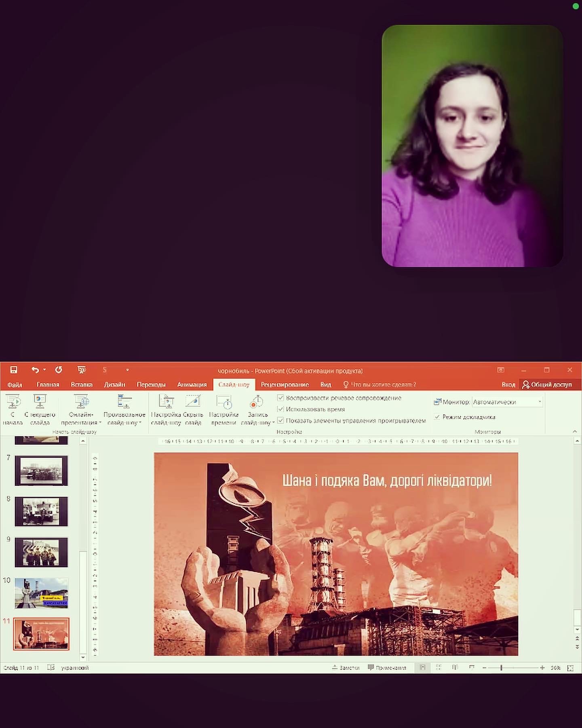The width and height of the screenshot is (582, 728).
Task: Open Undo history dropdown arrow
Action: click(44, 370)
